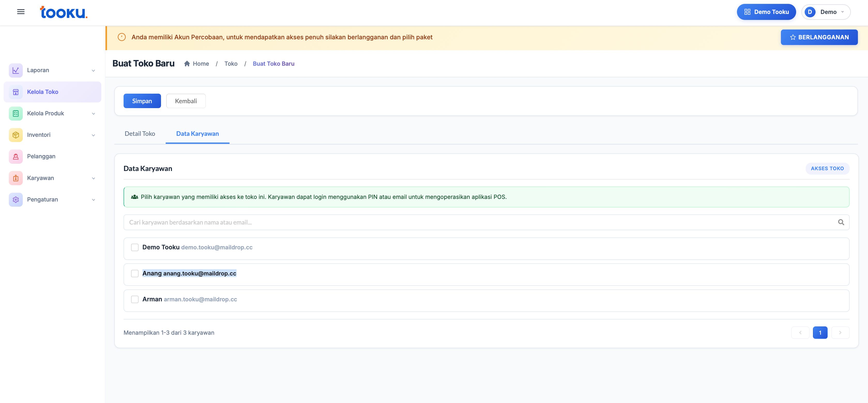Viewport: 868px width, 403px height.
Task: Click the Inventori box icon
Action: (16, 135)
